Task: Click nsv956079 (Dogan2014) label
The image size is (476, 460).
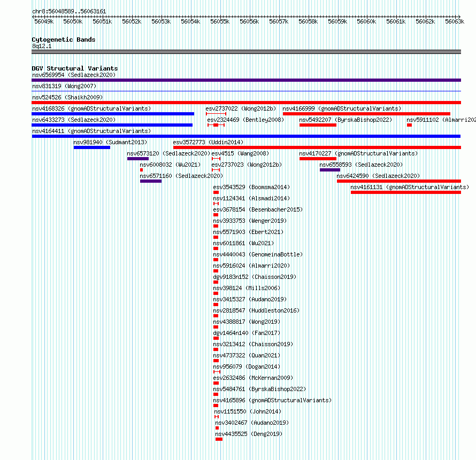Action: [x=247, y=367]
